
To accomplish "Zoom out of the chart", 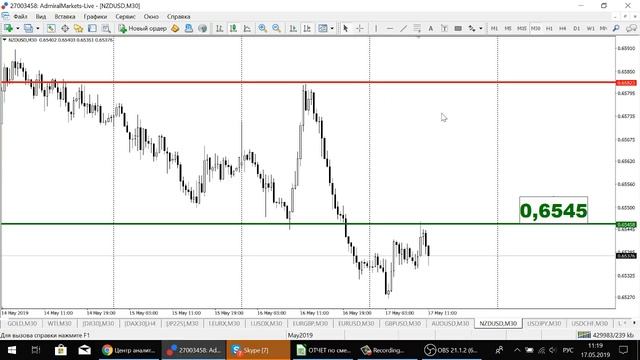I will coord(276,28).
